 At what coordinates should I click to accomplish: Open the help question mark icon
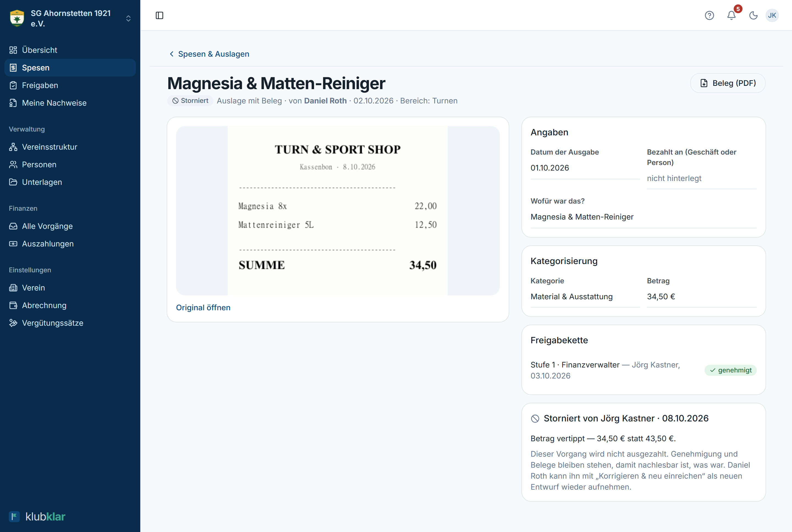tap(709, 15)
